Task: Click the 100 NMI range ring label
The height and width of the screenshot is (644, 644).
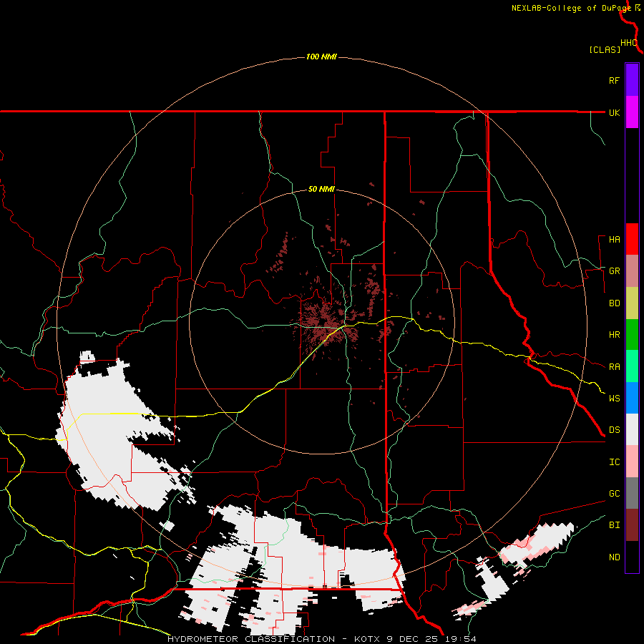Action: click(321, 57)
